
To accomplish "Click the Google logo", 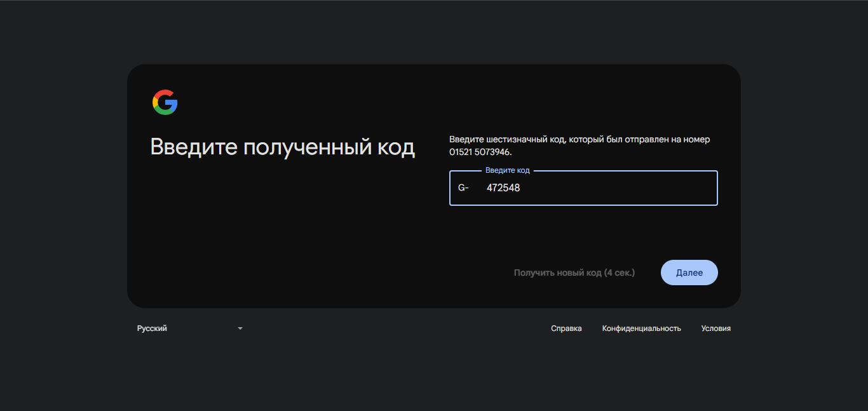I will click(x=165, y=102).
